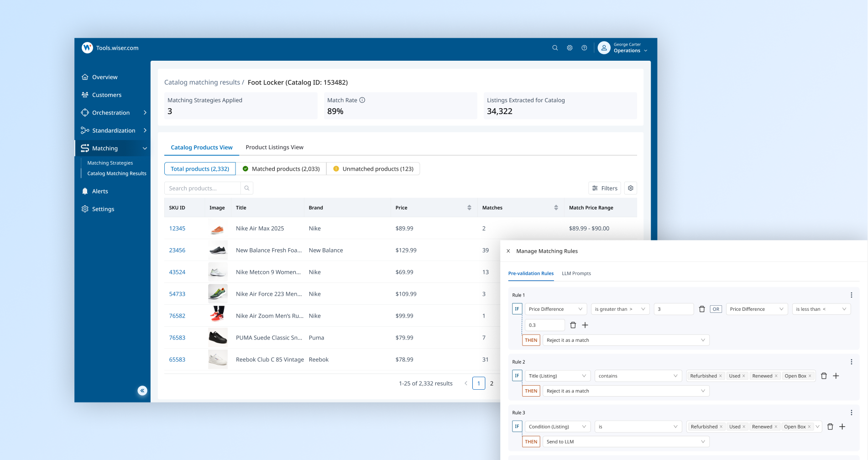Open SKU 43524 link
The height and width of the screenshot is (460, 868).
click(x=177, y=272)
